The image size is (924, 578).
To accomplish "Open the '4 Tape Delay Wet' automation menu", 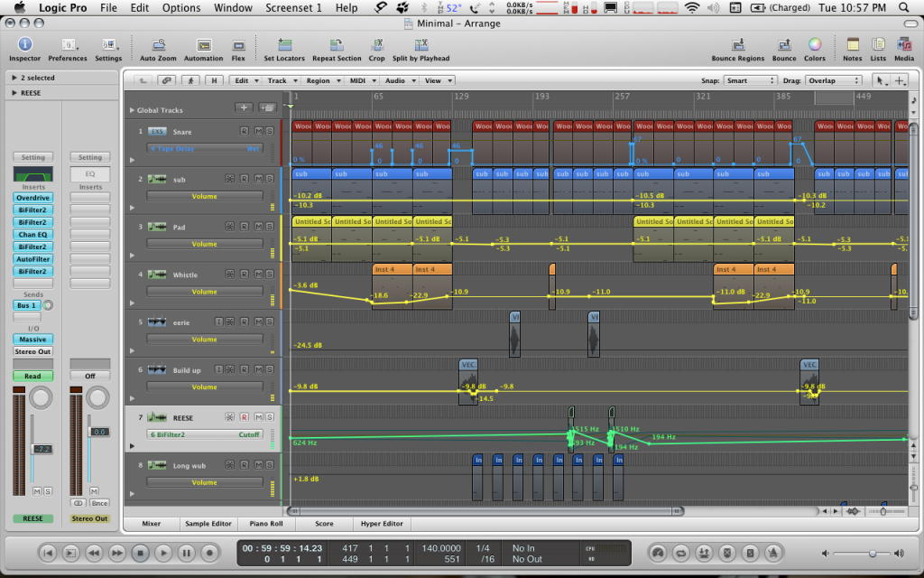I will [205, 149].
